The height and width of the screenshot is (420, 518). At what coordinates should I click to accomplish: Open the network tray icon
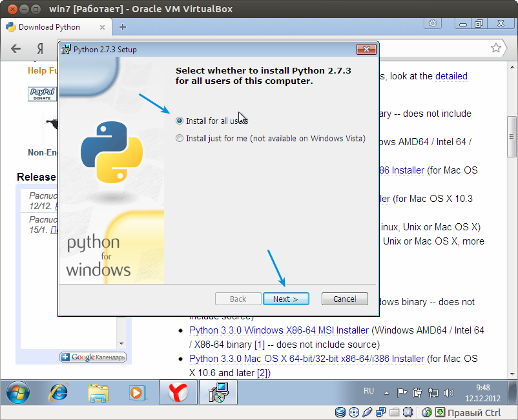tap(433, 393)
